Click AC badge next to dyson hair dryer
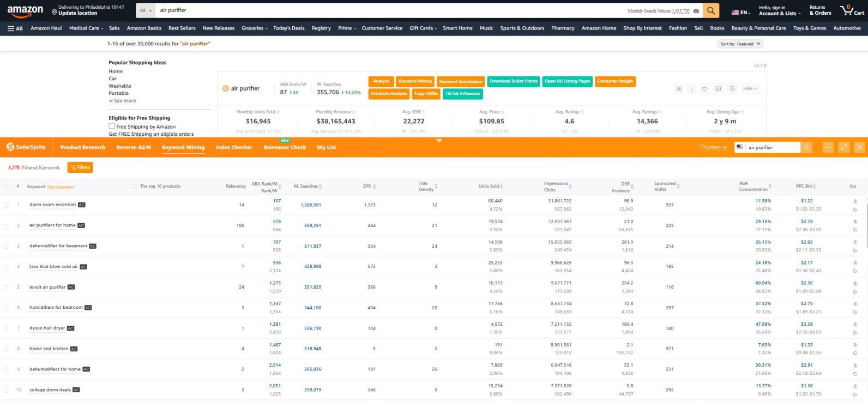Viewport: 868px width, 401px height. [x=70, y=328]
